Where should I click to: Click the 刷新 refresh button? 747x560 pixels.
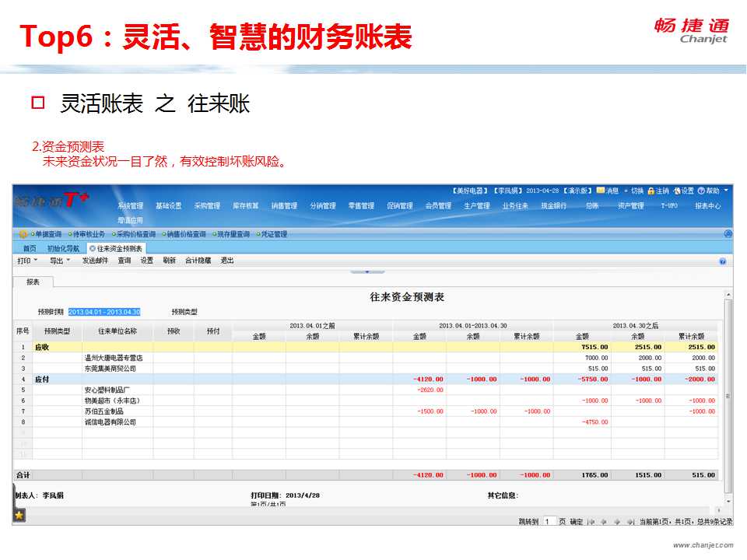click(169, 261)
